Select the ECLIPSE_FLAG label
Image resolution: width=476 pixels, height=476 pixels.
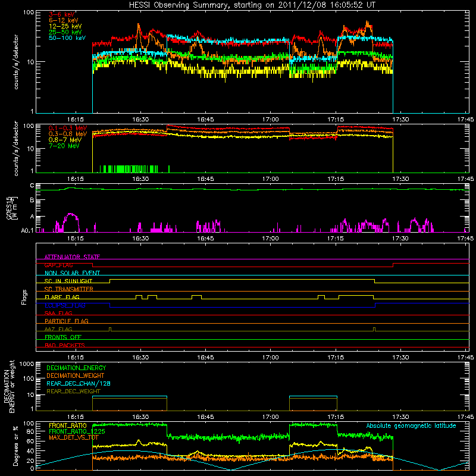click(x=65, y=305)
